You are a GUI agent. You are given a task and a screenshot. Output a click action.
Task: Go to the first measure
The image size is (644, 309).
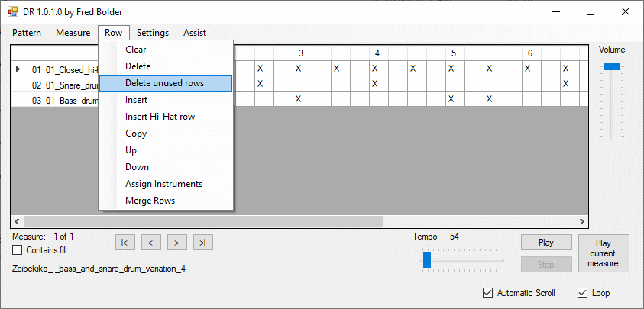pyautogui.click(x=125, y=243)
